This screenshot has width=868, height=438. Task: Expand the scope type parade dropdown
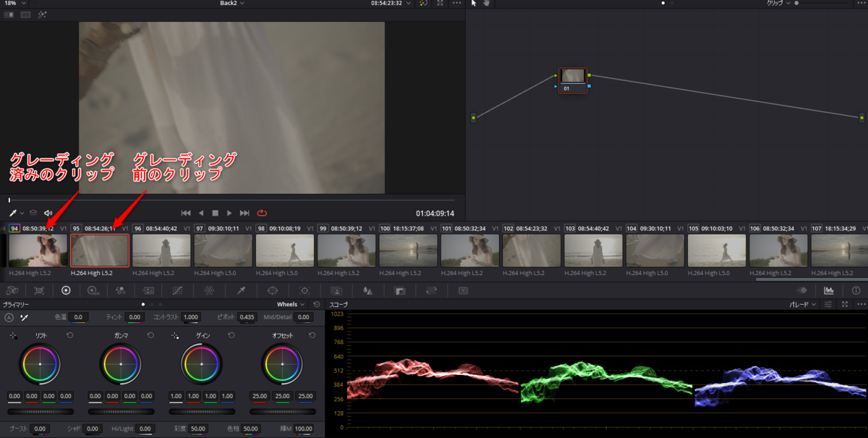802,305
